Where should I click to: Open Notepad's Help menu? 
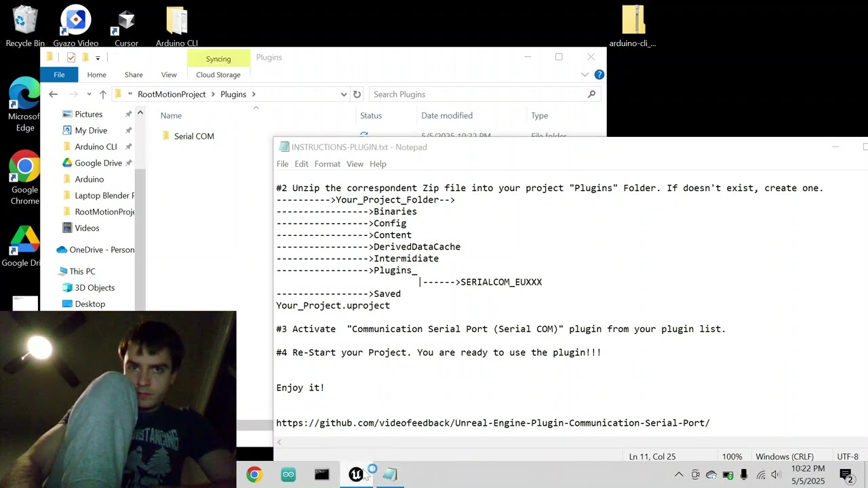(x=378, y=164)
